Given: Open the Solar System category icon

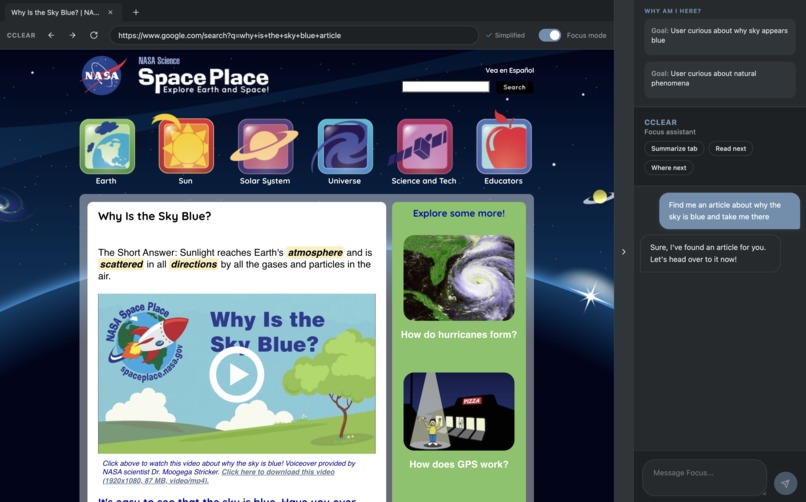Looking at the screenshot, I should [x=265, y=146].
